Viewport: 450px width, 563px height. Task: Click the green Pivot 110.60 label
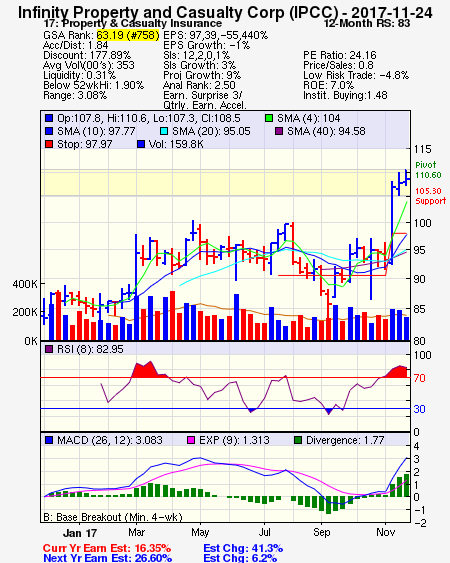[428, 170]
